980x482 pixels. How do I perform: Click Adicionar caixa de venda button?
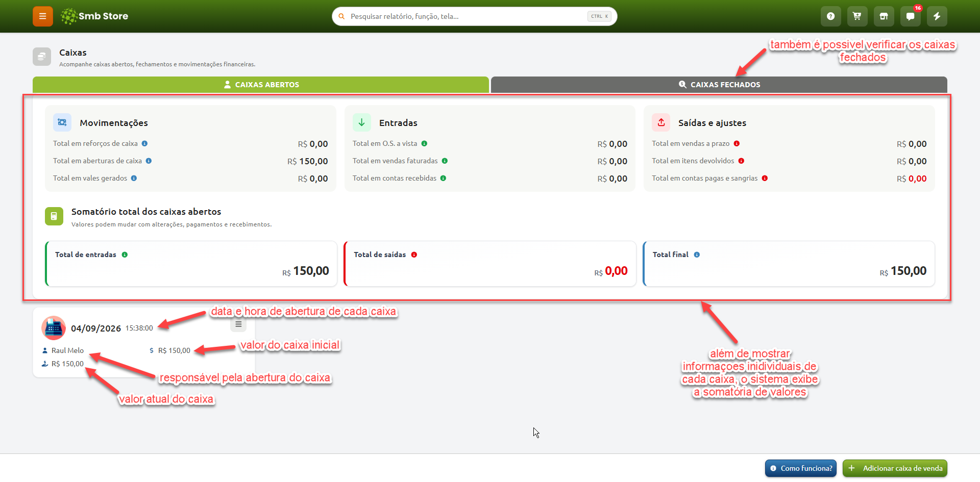click(x=895, y=468)
